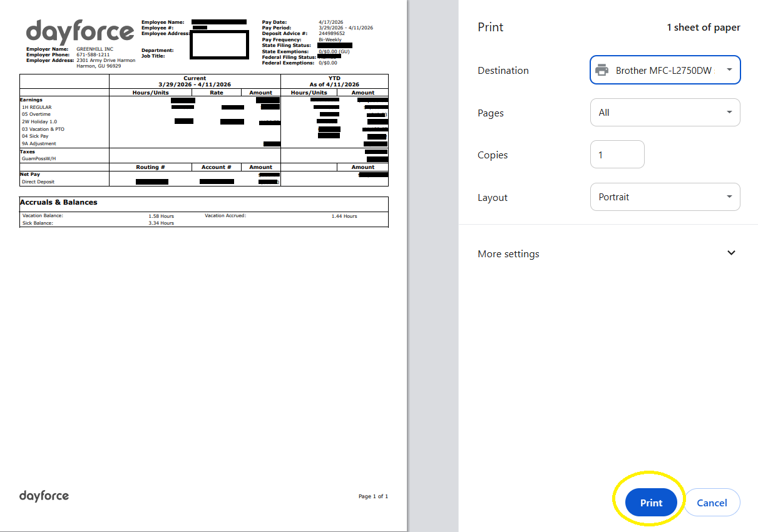758x532 pixels.
Task: Open the Pages dropdown showing All
Action: [x=665, y=113]
